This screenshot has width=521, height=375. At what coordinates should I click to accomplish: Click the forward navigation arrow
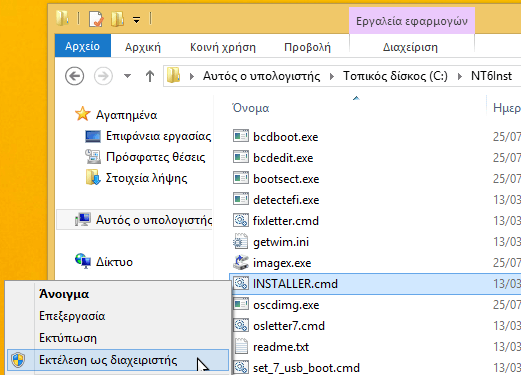(103, 76)
